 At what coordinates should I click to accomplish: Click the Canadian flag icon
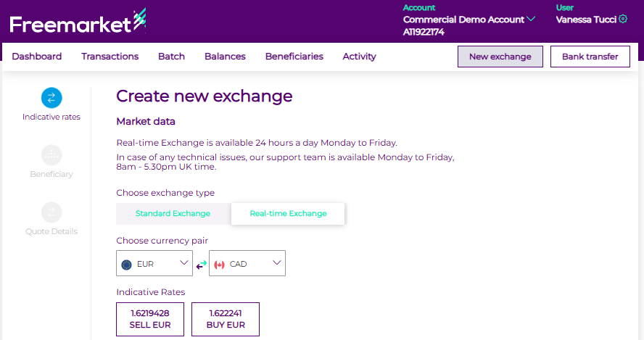[x=220, y=265]
